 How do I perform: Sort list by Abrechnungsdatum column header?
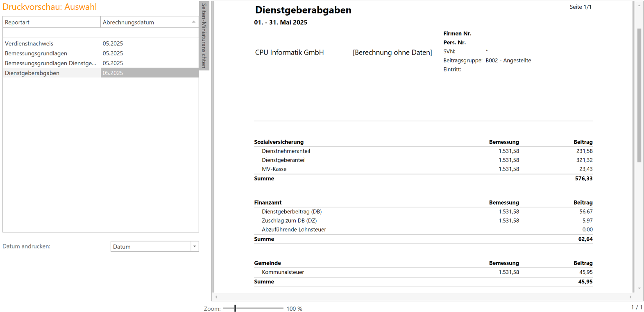(150, 22)
